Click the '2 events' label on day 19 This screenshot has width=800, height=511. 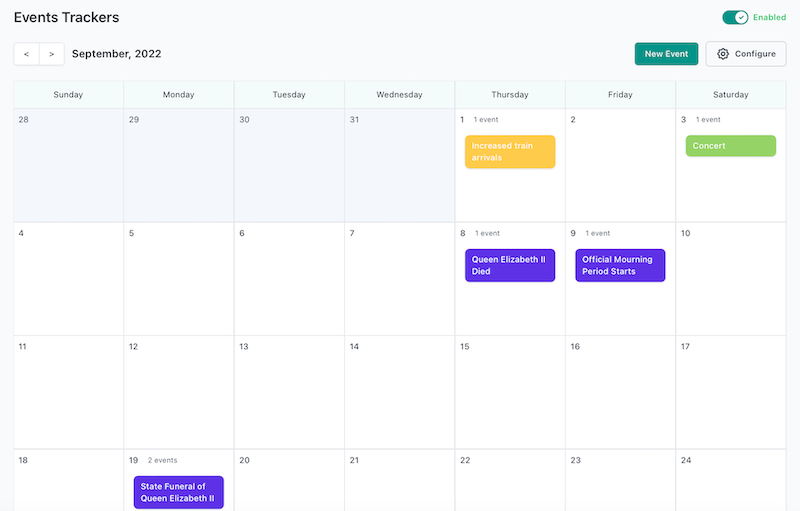(162, 460)
